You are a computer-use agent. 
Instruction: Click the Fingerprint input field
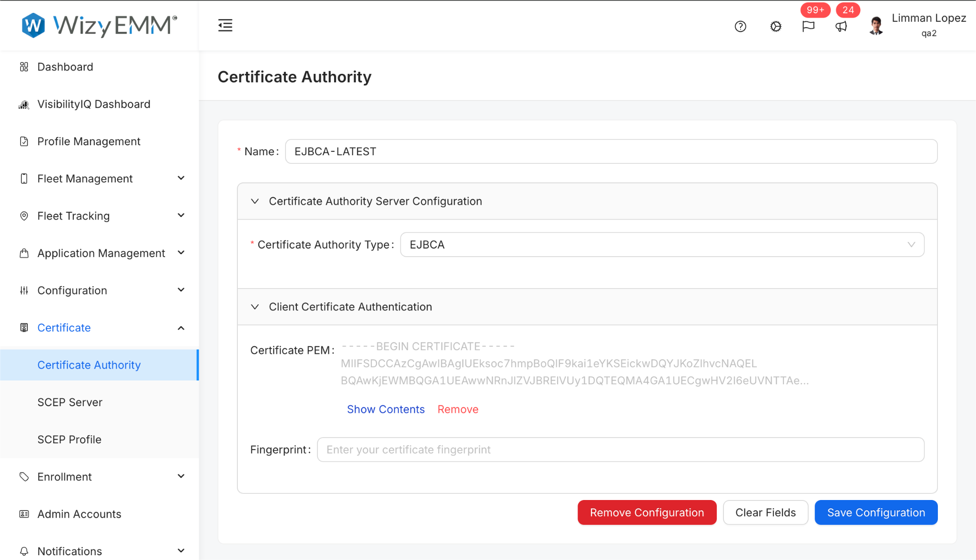point(620,450)
